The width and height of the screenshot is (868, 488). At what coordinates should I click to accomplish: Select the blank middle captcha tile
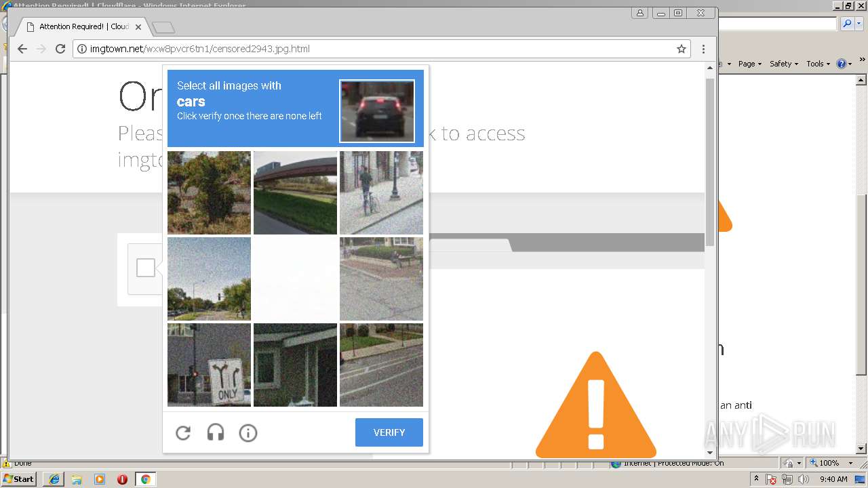[x=295, y=279]
